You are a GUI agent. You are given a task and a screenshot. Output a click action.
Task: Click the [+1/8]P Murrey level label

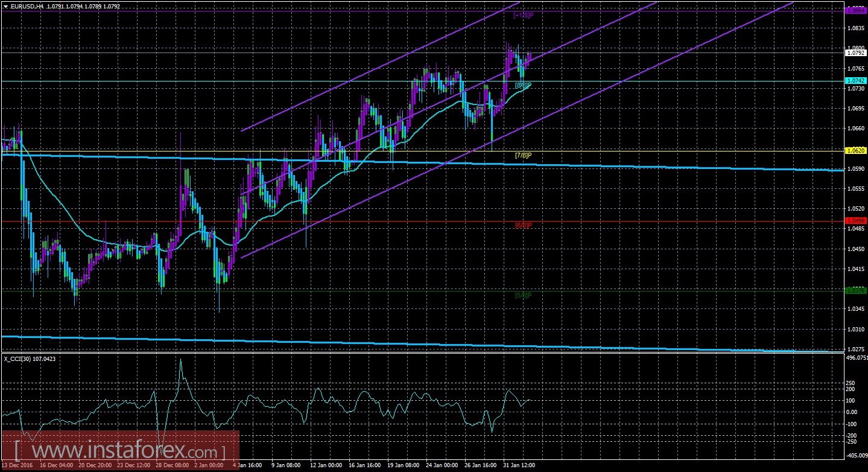tap(523, 15)
